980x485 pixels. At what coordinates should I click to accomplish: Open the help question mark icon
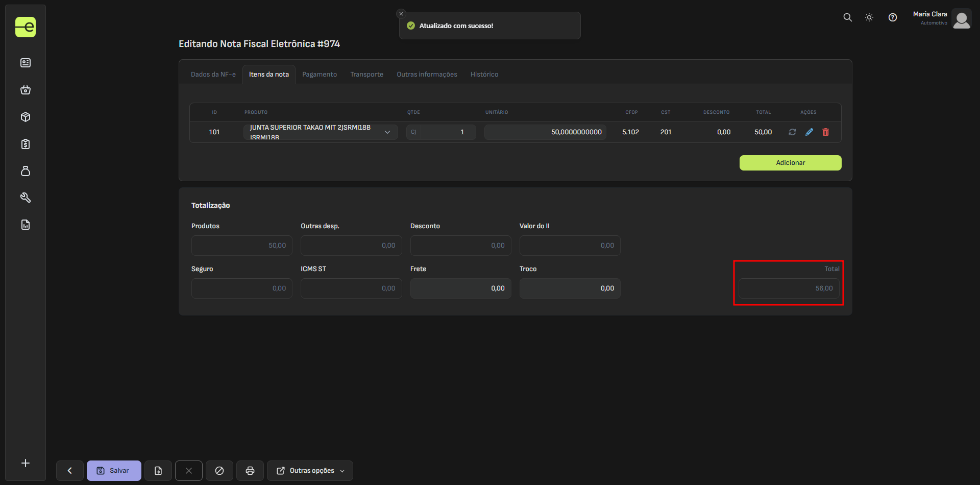892,17
